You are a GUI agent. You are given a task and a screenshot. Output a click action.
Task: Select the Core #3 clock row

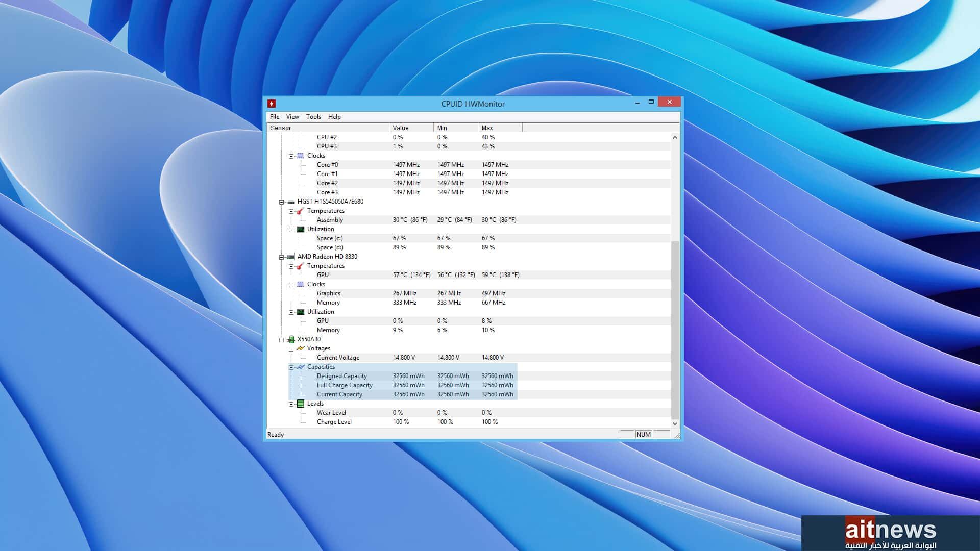(x=493, y=192)
